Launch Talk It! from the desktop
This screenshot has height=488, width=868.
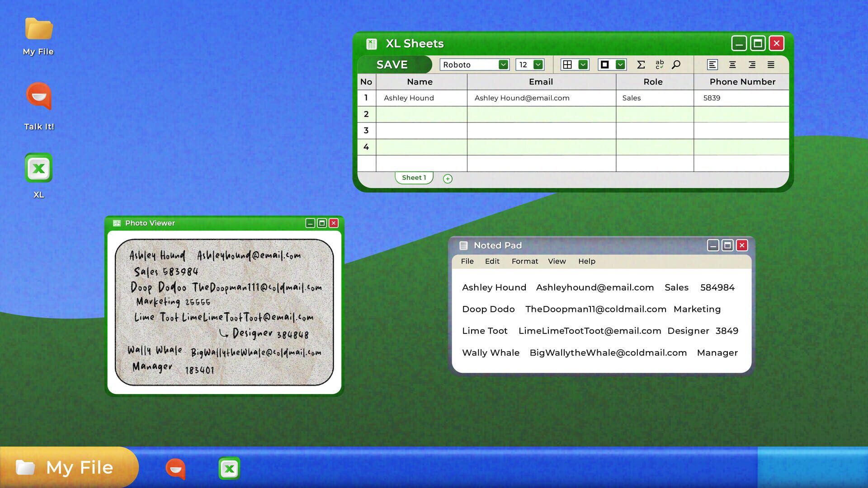pos(39,96)
